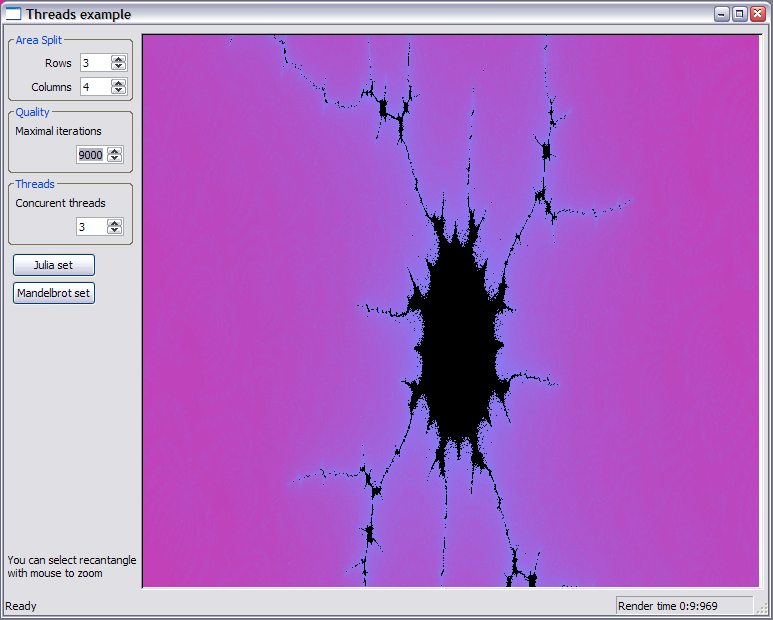Decrease the Columns value with down arrow

tap(118, 91)
